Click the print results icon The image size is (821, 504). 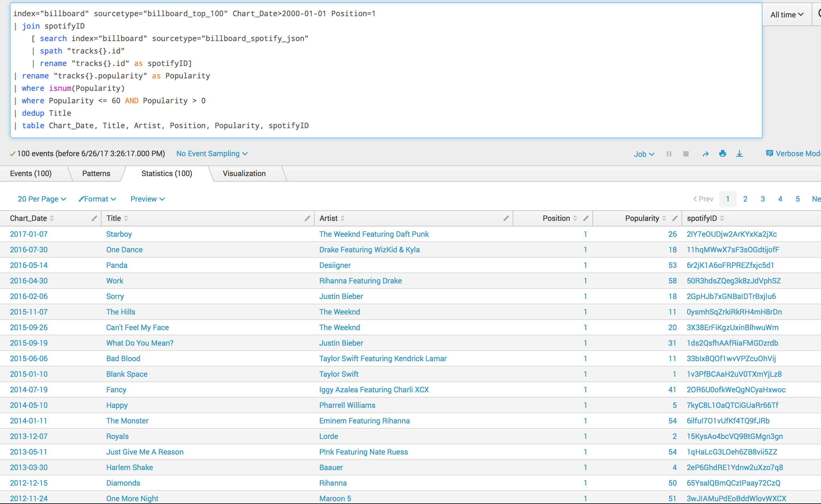(x=723, y=154)
